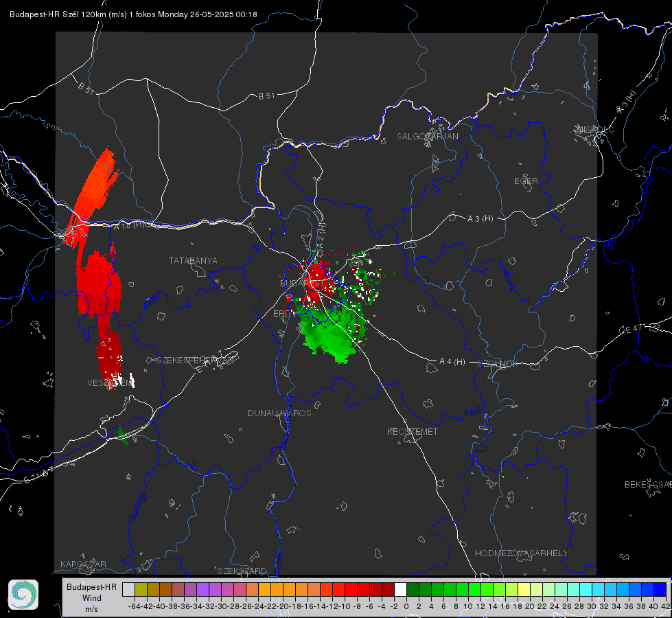Click the BÉKÉSCSABA label at right edge
Viewport: 672px width, 618px height.
click(x=648, y=485)
